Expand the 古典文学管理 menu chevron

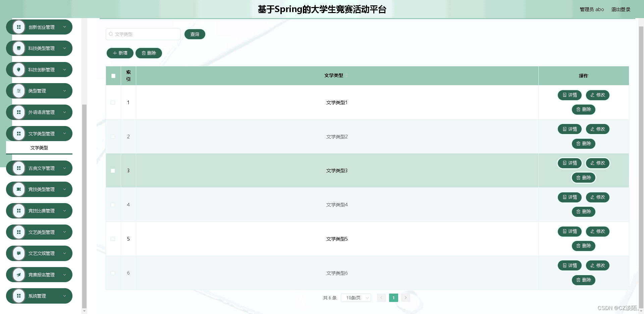coord(64,168)
